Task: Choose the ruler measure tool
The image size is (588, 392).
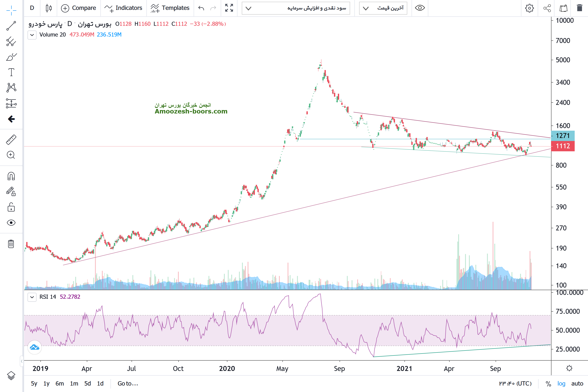Action: [x=11, y=140]
